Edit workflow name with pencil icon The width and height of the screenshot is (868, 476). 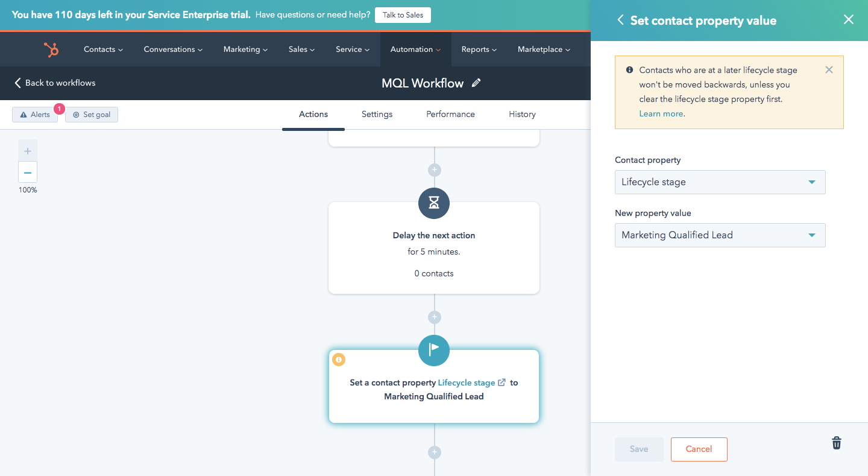pos(476,83)
